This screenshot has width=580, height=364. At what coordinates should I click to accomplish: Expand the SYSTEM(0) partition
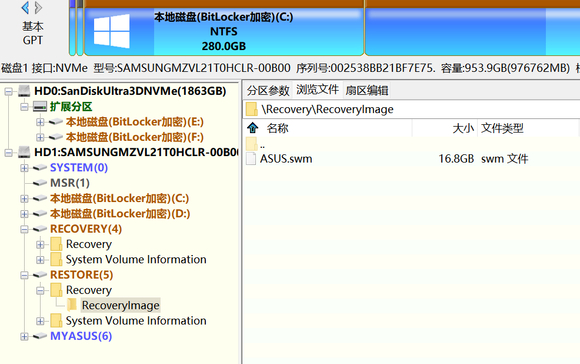pyautogui.click(x=24, y=168)
